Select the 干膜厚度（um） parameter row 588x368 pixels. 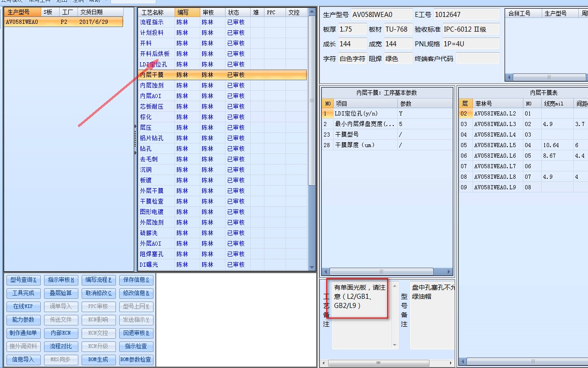click(x=387, y=145)
